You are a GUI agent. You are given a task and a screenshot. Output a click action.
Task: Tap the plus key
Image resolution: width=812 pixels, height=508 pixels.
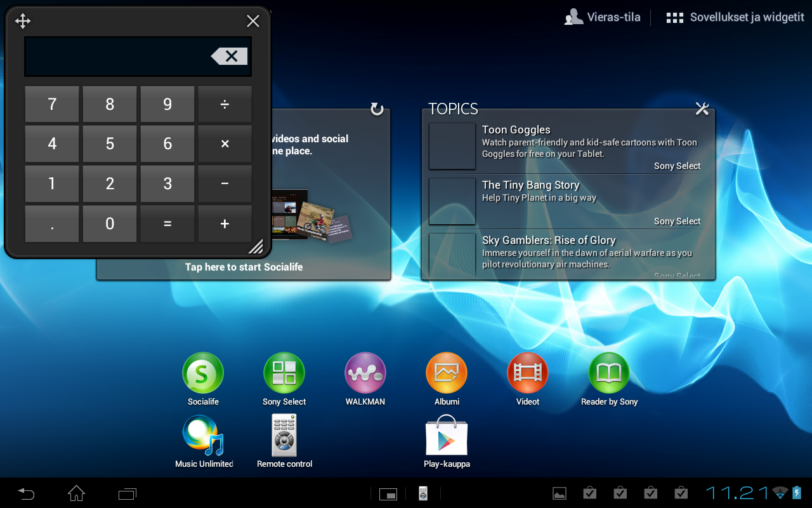click(x=225, y=224)
